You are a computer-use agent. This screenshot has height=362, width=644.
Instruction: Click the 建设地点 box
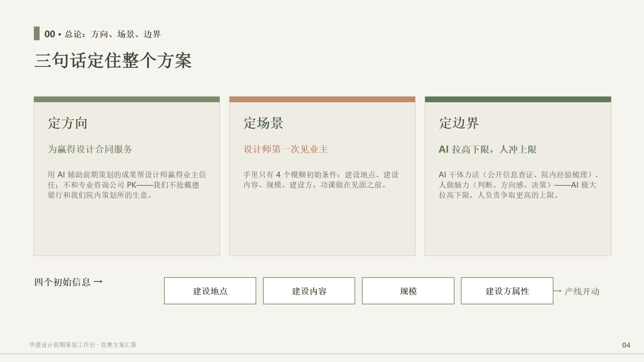pos(210,291)
